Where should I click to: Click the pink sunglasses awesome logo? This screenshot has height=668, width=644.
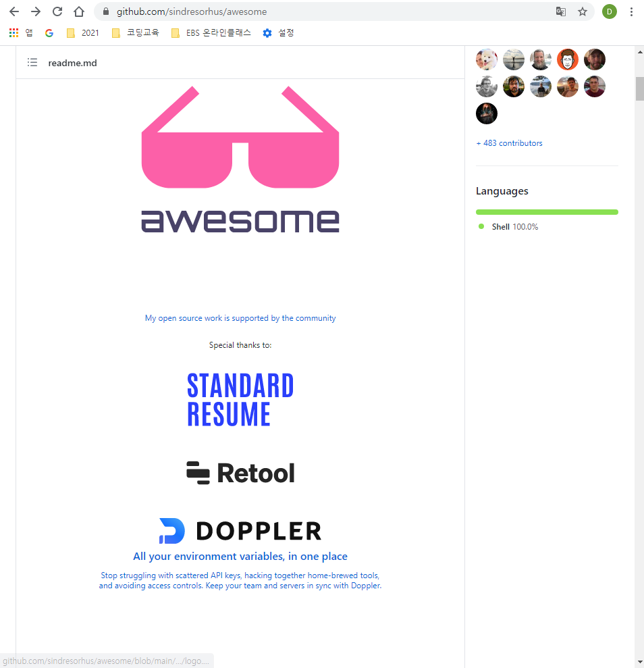click(240, 159)
